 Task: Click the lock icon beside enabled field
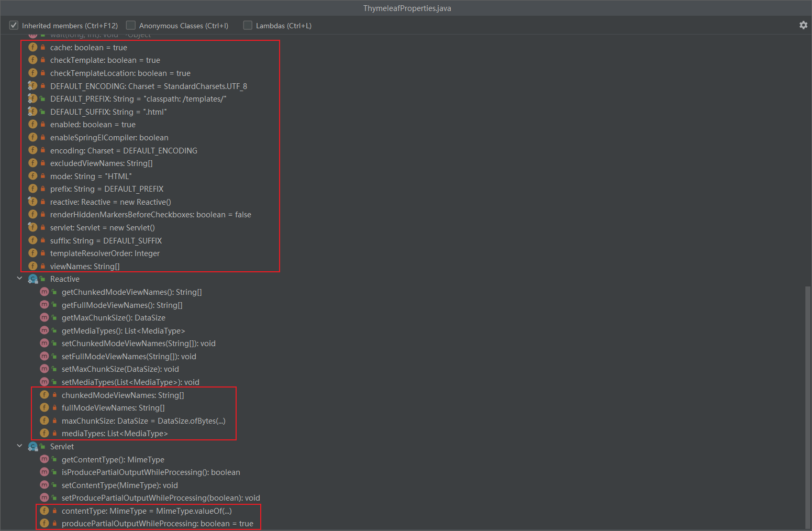pyautogui.click(x=41, y=124)
